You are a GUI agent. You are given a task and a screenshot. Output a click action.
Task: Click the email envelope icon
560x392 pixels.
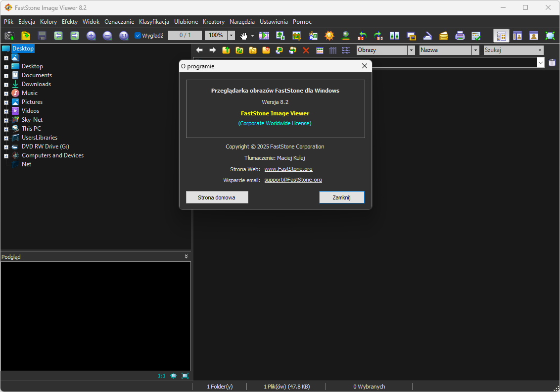[x=444, y=35]
